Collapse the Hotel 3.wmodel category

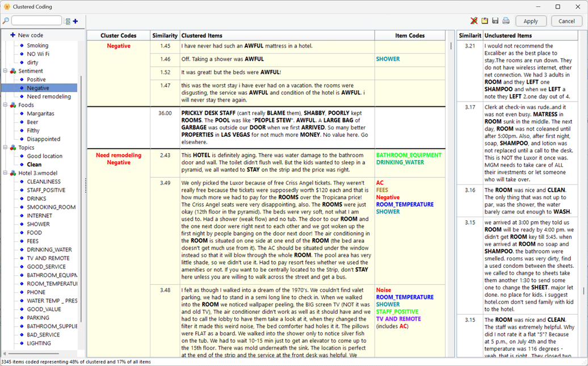(x=5, y=173)
